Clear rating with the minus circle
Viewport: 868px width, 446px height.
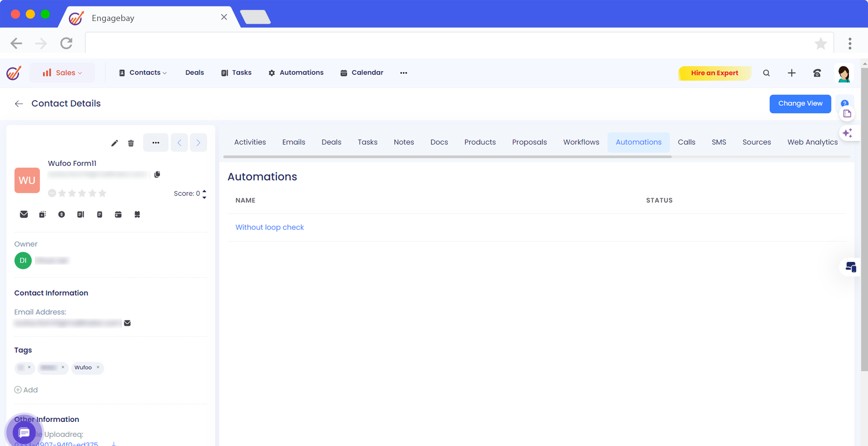52,193
